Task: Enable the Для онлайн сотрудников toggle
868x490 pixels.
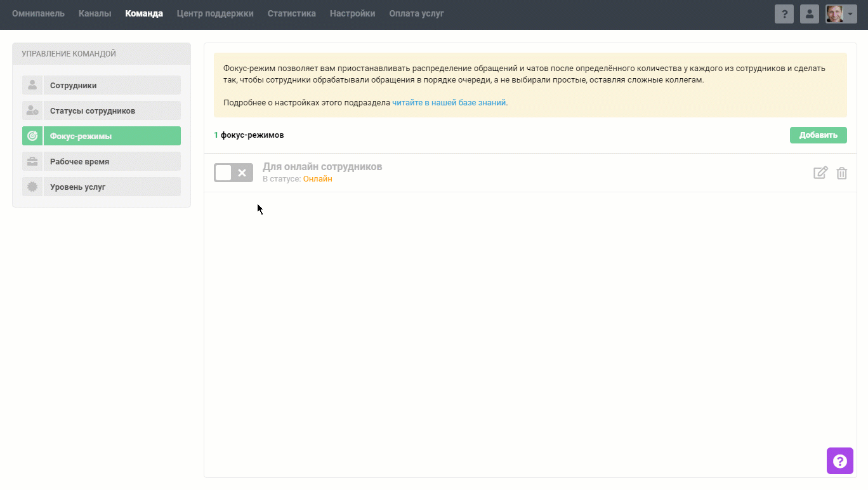Action: tap(233, 173)
